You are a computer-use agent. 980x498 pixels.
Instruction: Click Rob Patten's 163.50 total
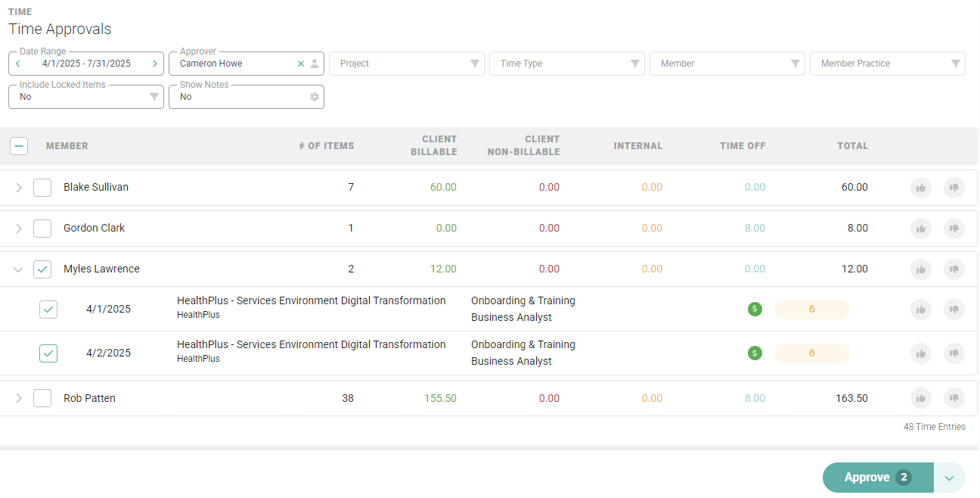point(850,398)
